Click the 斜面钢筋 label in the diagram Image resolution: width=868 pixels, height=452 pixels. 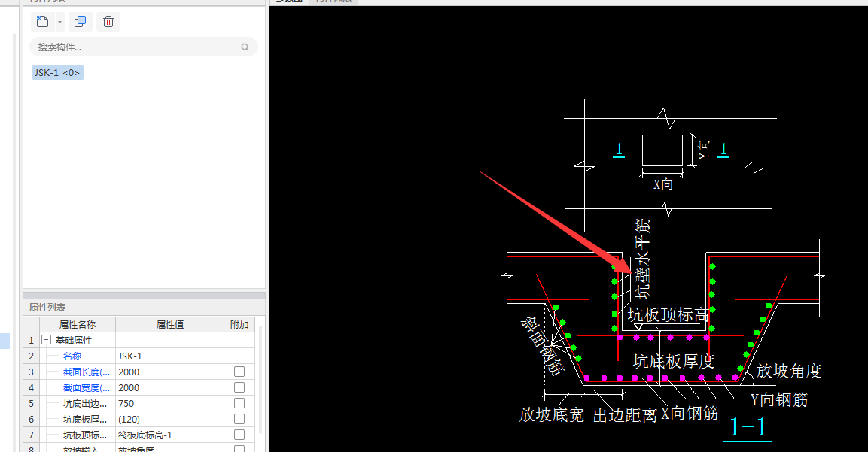[x=543, y=346]
